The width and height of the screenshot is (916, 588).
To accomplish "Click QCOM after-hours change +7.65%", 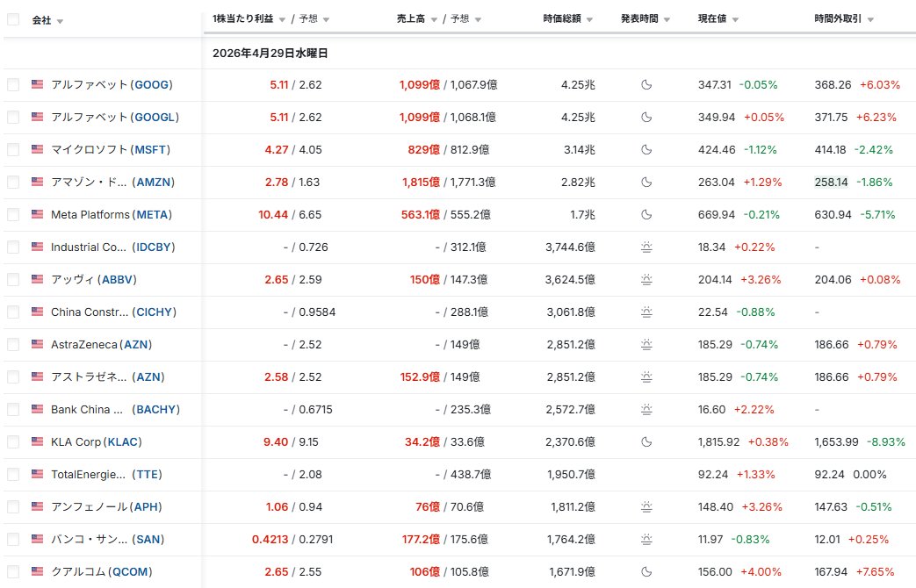I will point(875,571).
